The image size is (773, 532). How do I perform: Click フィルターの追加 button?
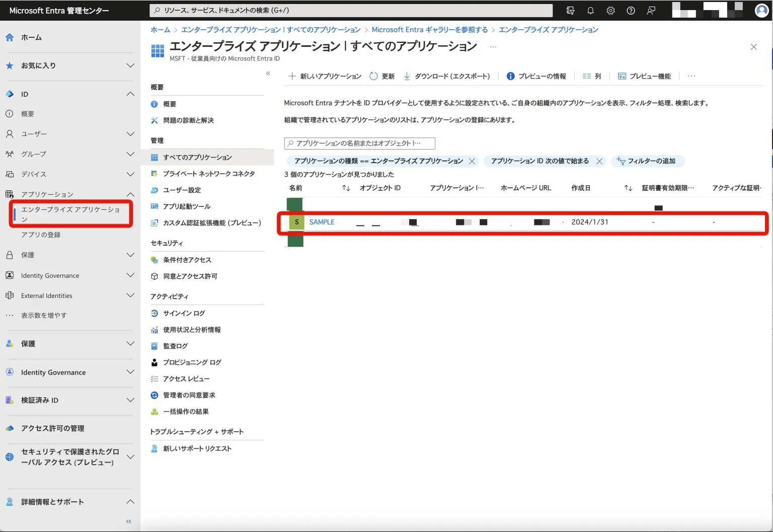pos(647,161)
